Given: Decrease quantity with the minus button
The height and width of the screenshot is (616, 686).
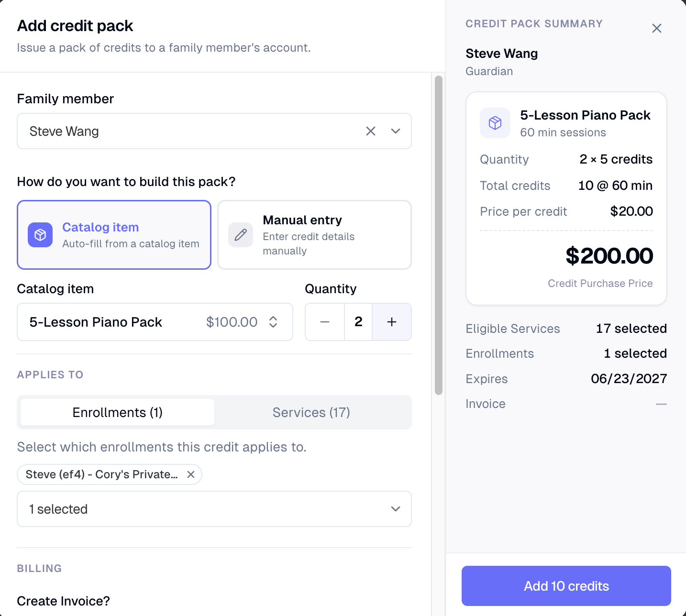Looking at the screenshot, I should point(325,322).
